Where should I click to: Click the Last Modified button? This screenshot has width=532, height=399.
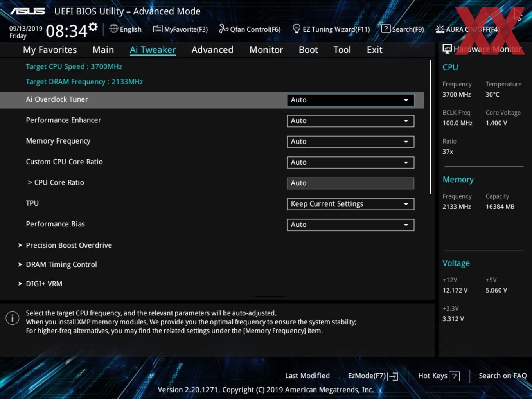(307, 376)
